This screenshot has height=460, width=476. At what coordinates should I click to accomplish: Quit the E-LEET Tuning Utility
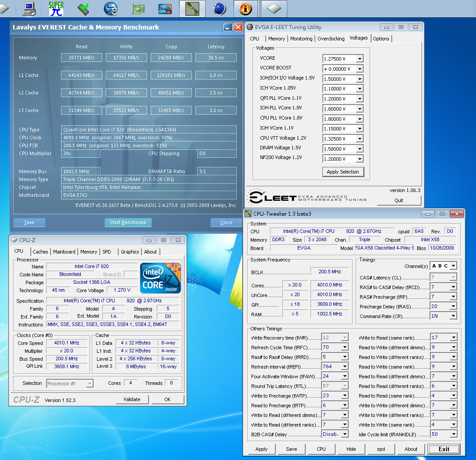click(399, 200)
